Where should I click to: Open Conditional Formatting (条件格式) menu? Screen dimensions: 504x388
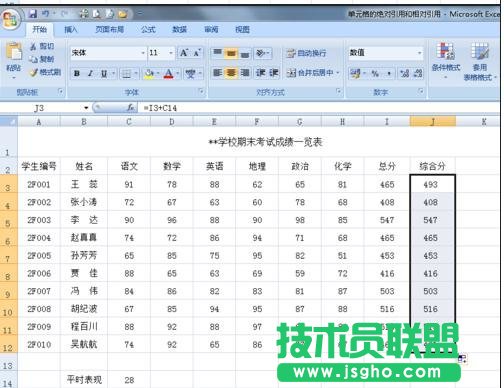coord(446,60)
